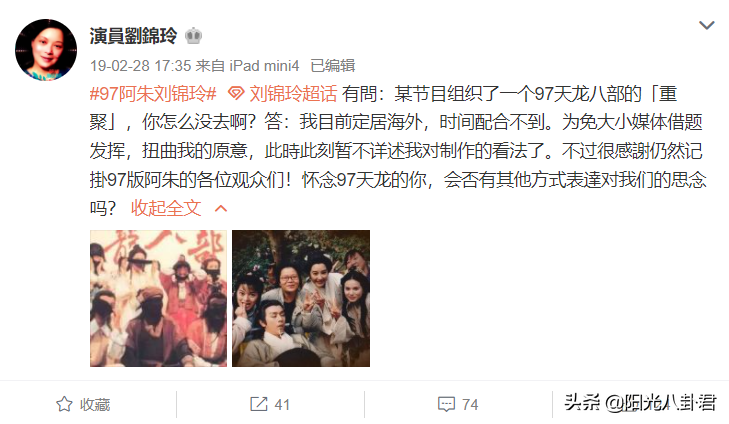Click the repost share icon
Screen dimensions: 729x424
point(258,404)
